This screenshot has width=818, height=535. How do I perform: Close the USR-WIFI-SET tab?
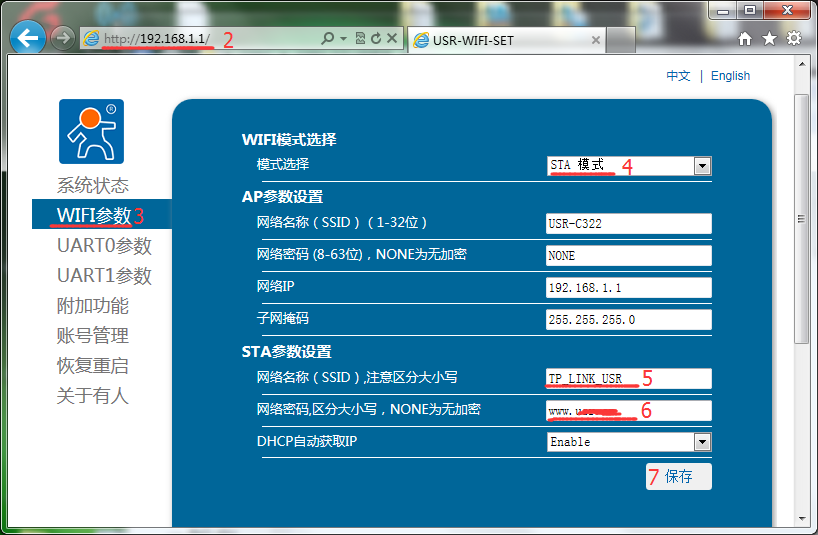click(x=597, y=41)
